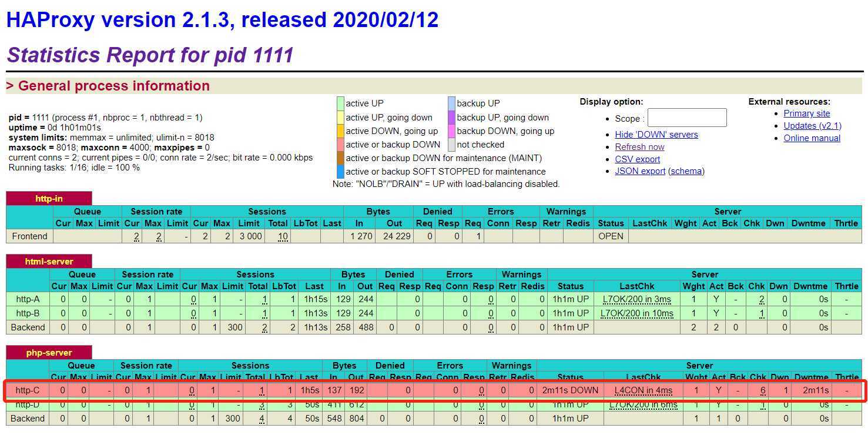Screen dimensions: 868x445
Task: Click the Frontend row label
Action: (29, 236)
